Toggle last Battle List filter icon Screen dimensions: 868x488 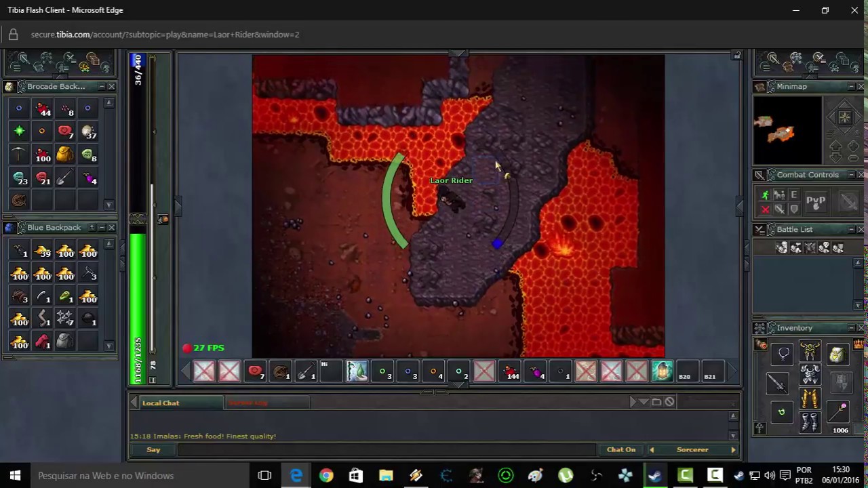click(838, 248)
